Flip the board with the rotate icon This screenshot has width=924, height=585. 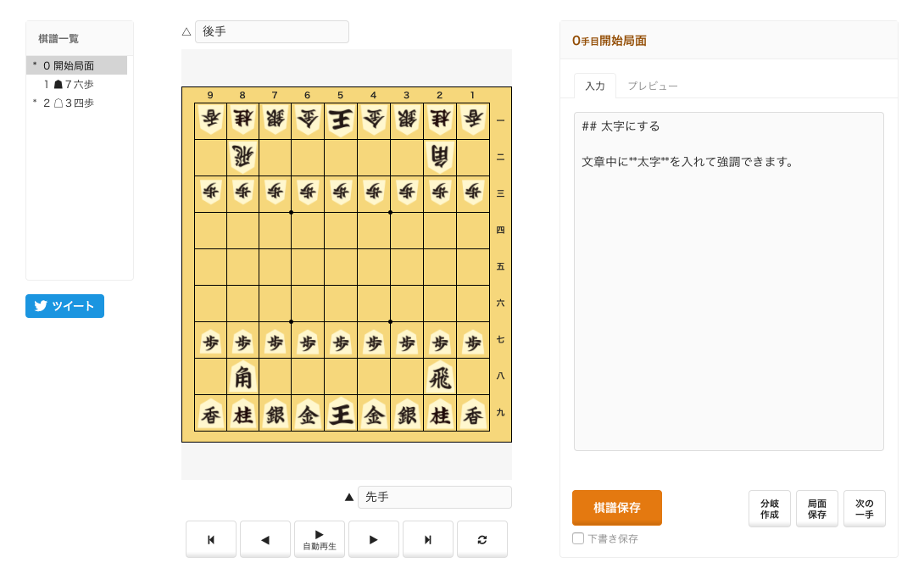coord(482,539)
